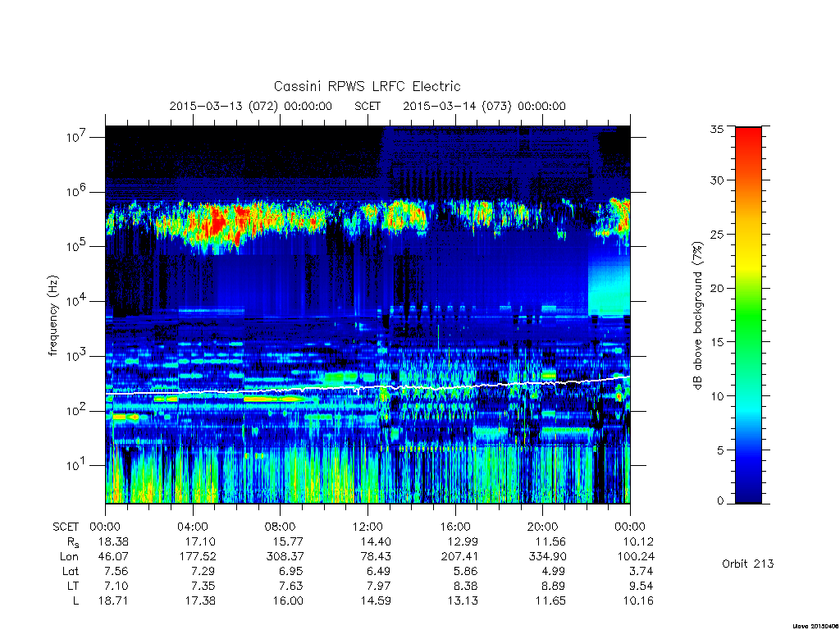Click the '04:00' time tick label

[193, 527]
